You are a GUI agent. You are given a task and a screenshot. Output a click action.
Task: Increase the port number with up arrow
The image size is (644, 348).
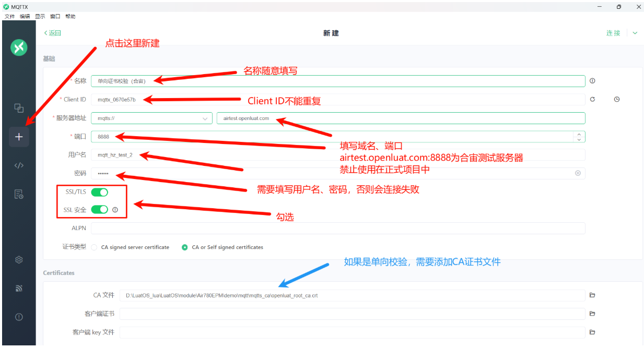[x=579, y=134]
